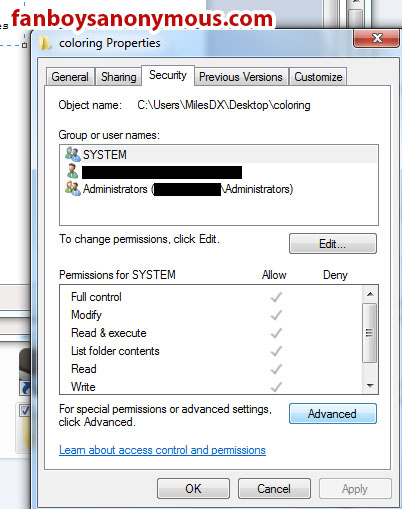The width and height of the screenshot is (402, 509).
Task: Switch to the General tab
Action: click(x=70, y=77)
